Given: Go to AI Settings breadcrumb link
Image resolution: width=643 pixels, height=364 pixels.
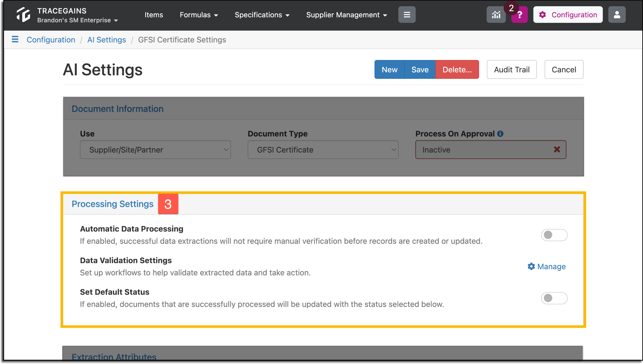Looking at the screenshot, I should [x=107, y=40].
